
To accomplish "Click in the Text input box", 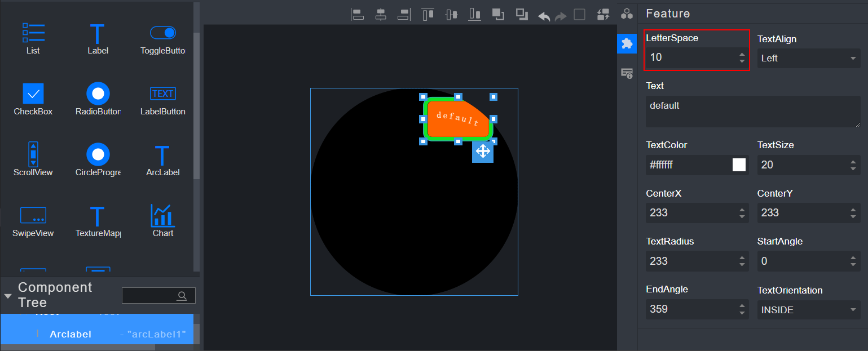I will tap(752, 111).
